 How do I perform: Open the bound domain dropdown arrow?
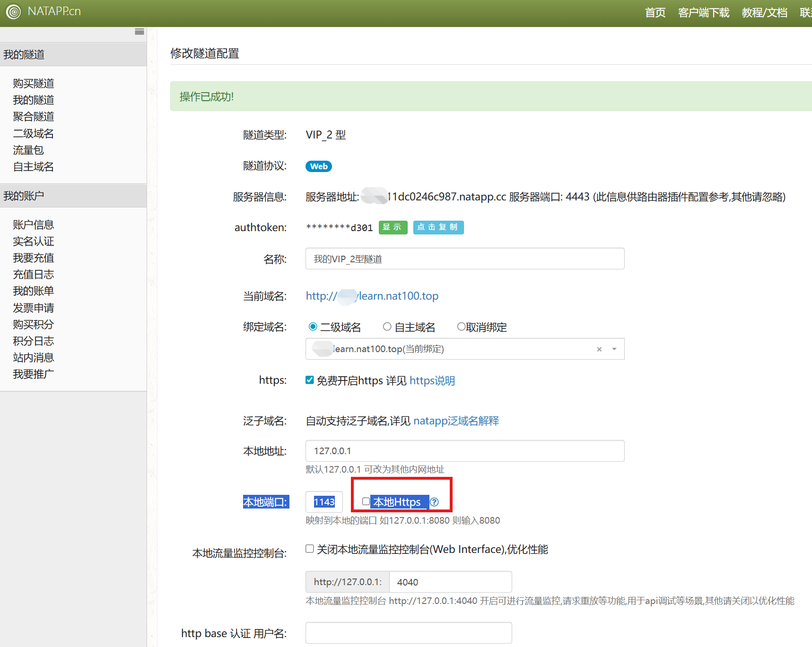click(614, 349)
